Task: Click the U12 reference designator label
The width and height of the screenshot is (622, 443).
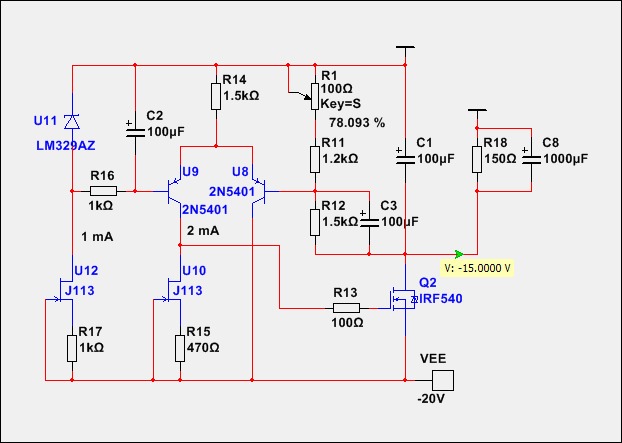Action: [x=86, y=271]
